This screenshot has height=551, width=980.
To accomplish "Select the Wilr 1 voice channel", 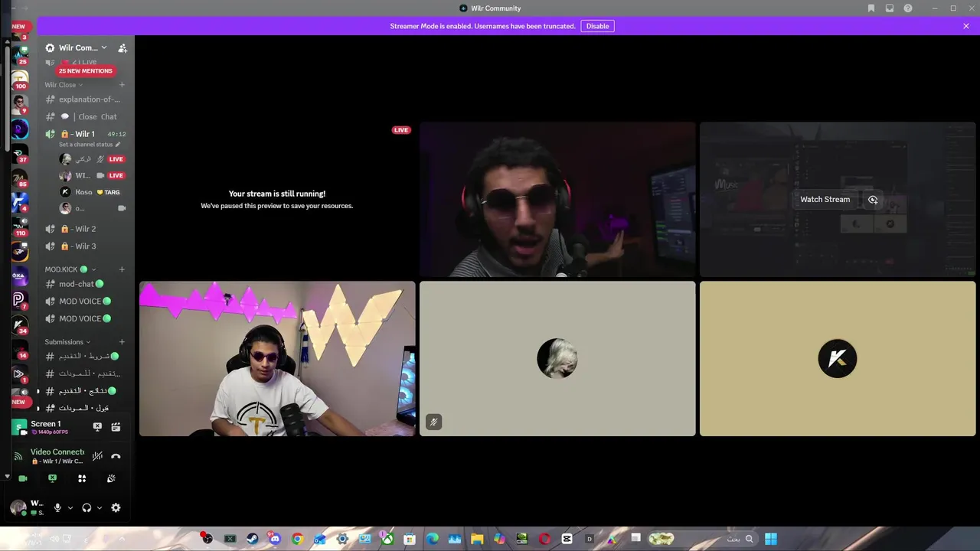I will pyautogui.click(x=84, y=134).
